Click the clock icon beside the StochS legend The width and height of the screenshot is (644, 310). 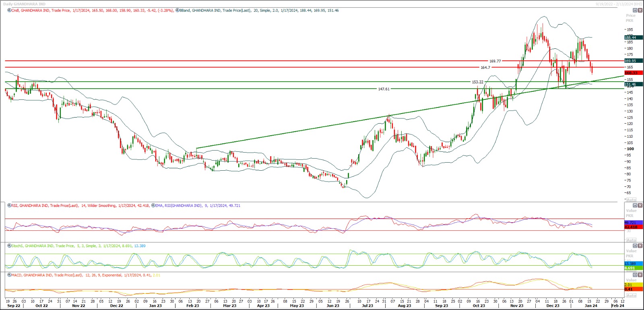click(9, 246)
